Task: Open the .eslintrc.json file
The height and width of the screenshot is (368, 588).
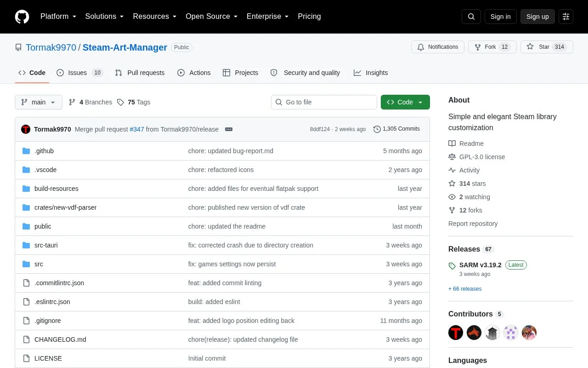Action: tap(52, 302)
